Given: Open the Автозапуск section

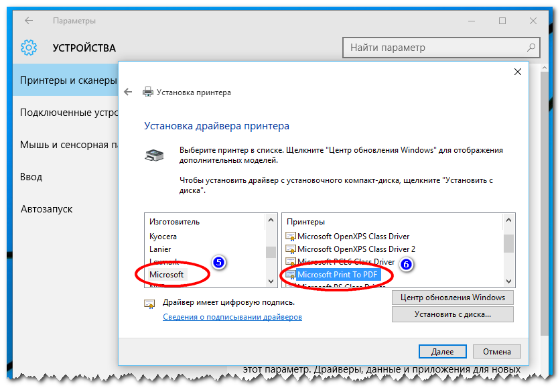Looking at the screenshot, I should point(46,208).
